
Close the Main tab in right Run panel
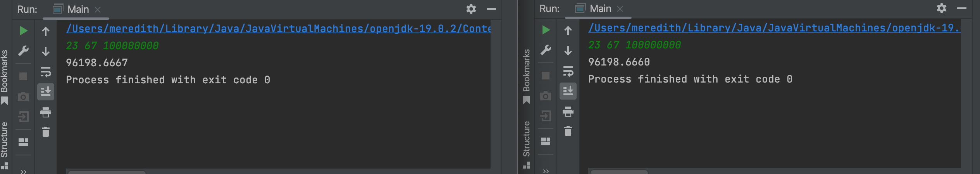(620, 9)
